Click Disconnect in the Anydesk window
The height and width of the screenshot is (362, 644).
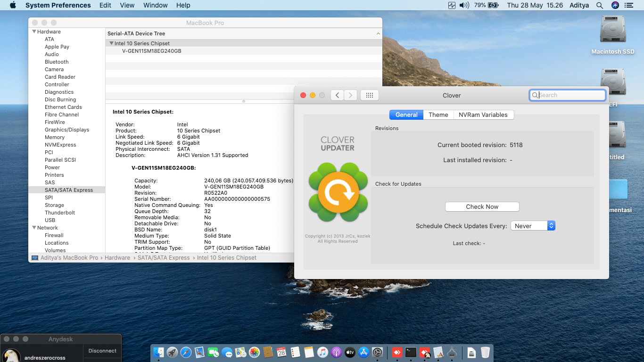(102, 351)
